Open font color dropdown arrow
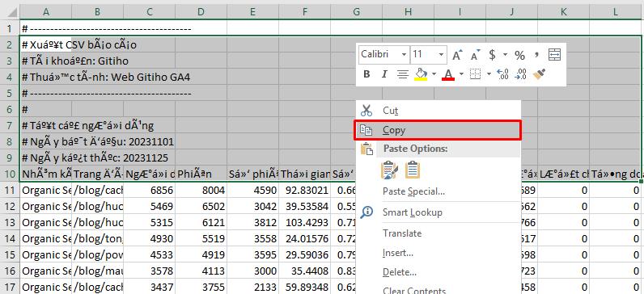Screen dimensions: 644x294 [x=461, y=74]
